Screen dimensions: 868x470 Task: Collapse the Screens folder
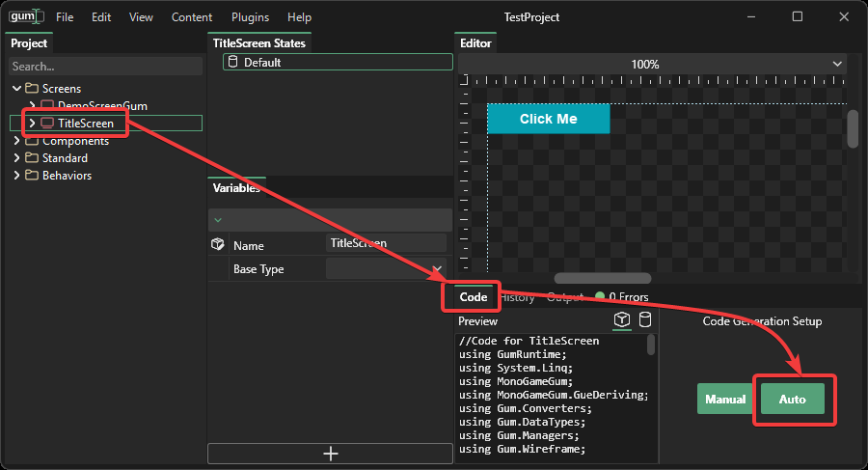coord(16,89)
